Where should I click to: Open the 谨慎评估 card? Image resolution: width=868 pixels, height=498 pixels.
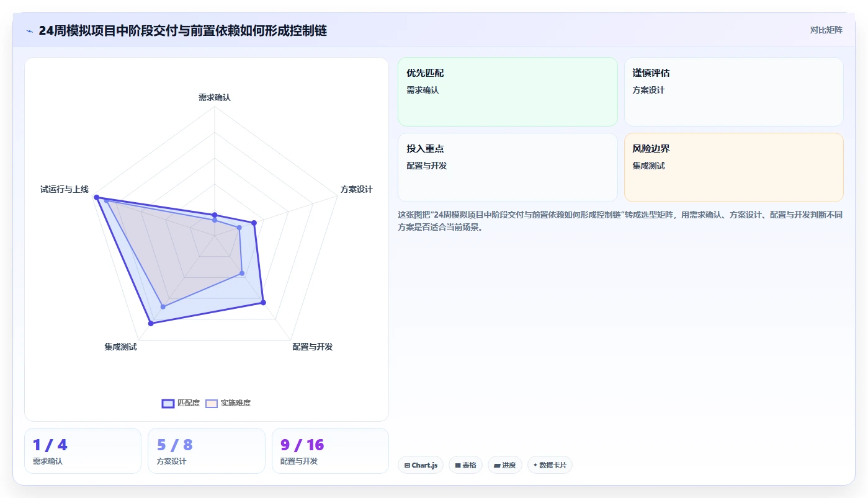(x=733, y=92)
